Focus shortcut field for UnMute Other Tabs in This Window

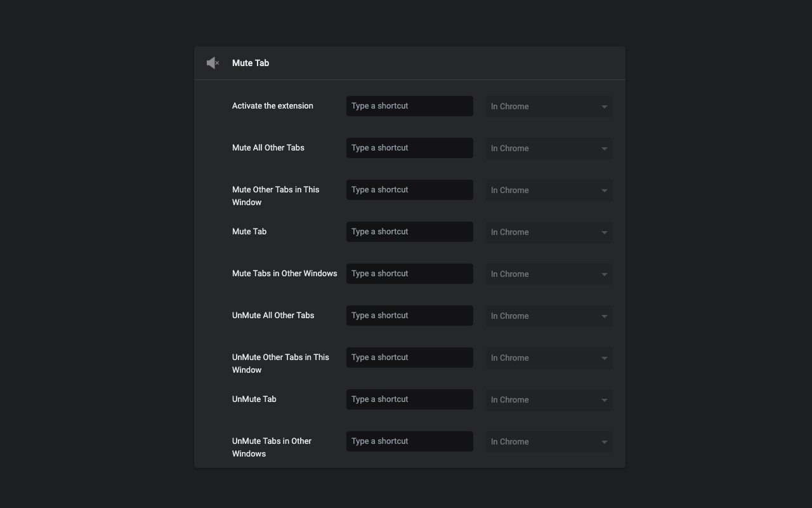tap(409, 358)
